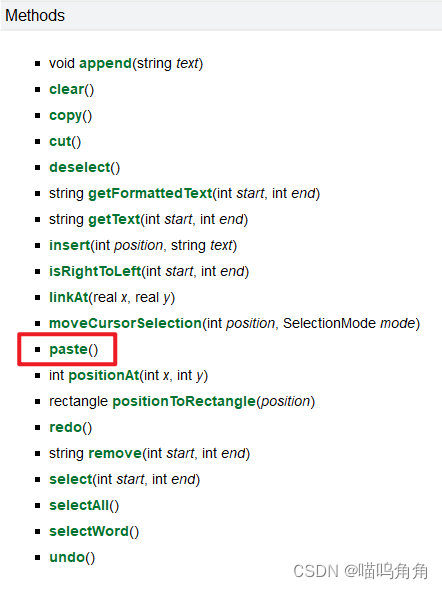Screen dimensions: 442x589
Task: Click the Methods section header
Action: (x=35, y=15)
